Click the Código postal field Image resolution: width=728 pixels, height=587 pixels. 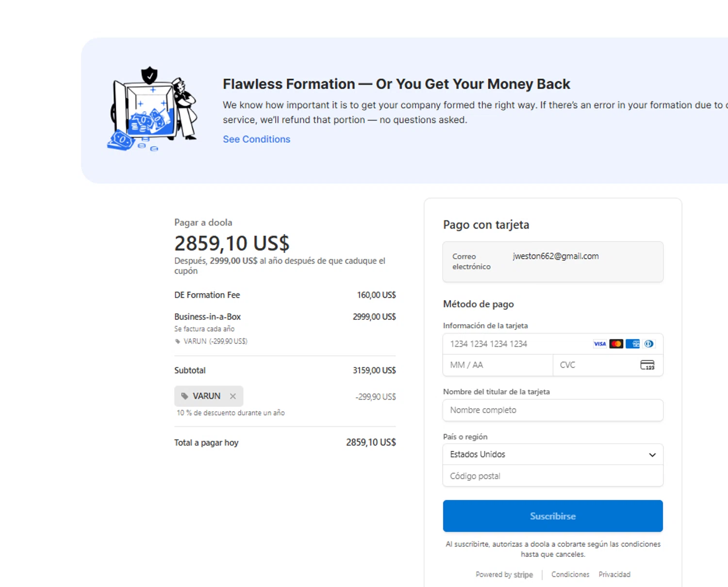(x=553, y=476)
